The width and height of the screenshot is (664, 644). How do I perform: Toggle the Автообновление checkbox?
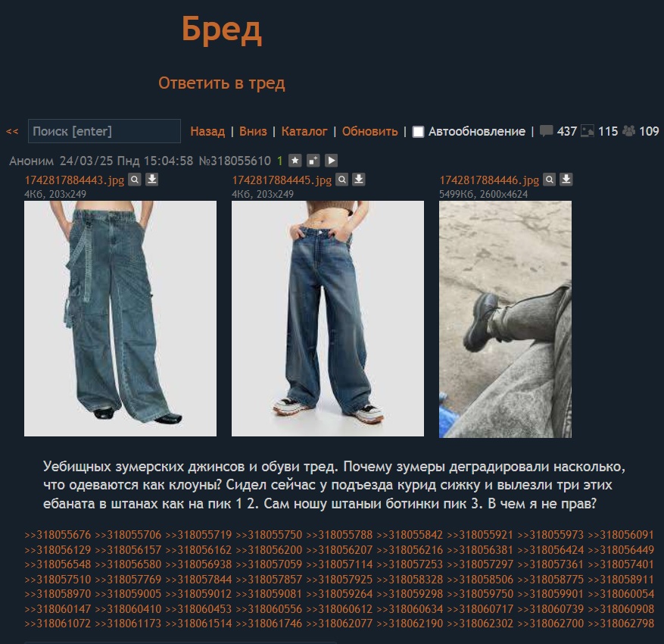(418, 132)
